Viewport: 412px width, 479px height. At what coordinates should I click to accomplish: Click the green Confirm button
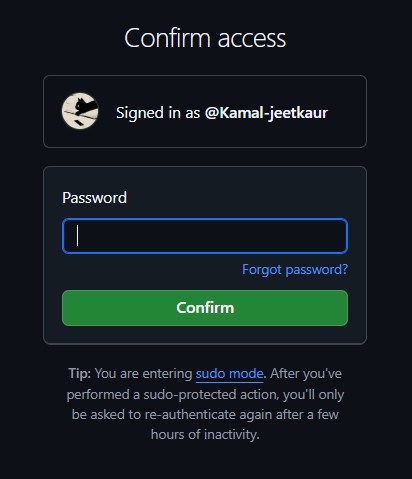pyautogui.click(x=205, y=308)
